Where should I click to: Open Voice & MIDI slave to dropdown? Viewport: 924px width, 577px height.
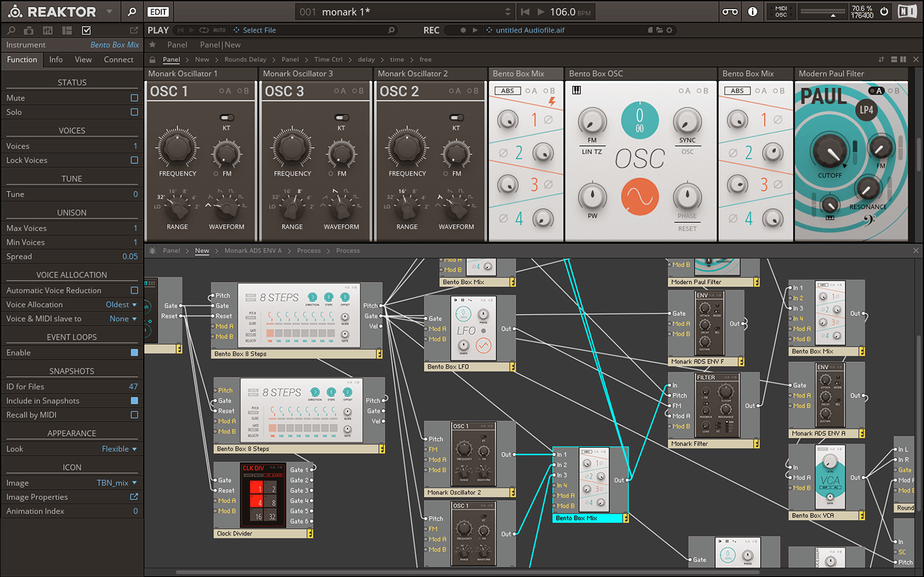(123, 318)
